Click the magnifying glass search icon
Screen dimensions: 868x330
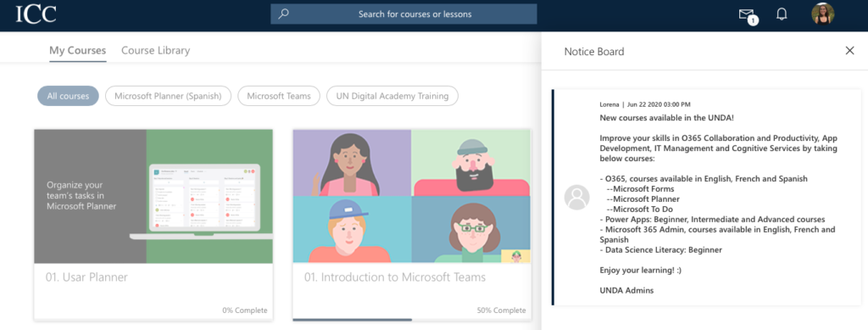[283, 14]
